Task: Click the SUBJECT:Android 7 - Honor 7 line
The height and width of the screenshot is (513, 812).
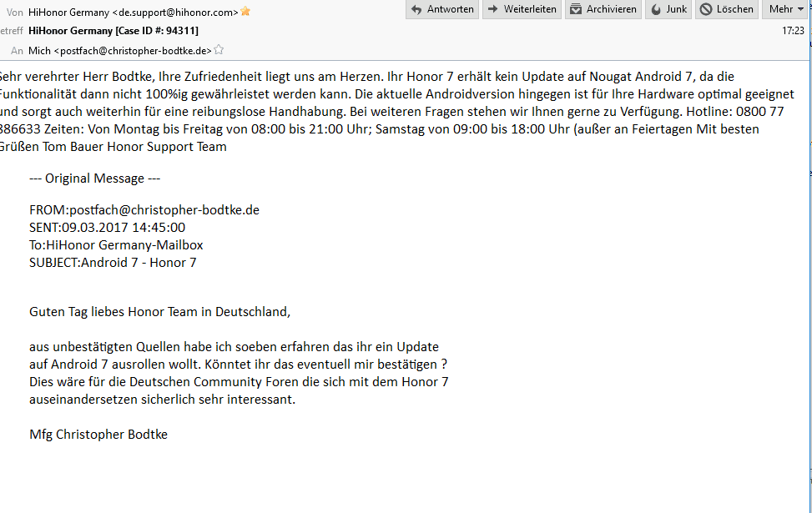Action: point(113,263)
